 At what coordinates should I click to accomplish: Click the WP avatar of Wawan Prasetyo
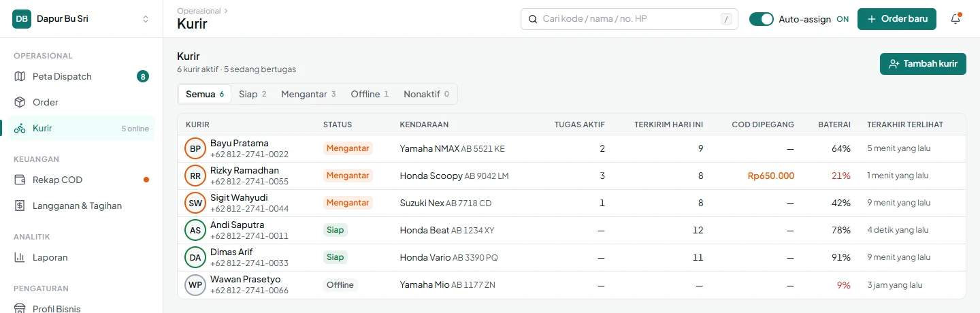tap(195, 284)
